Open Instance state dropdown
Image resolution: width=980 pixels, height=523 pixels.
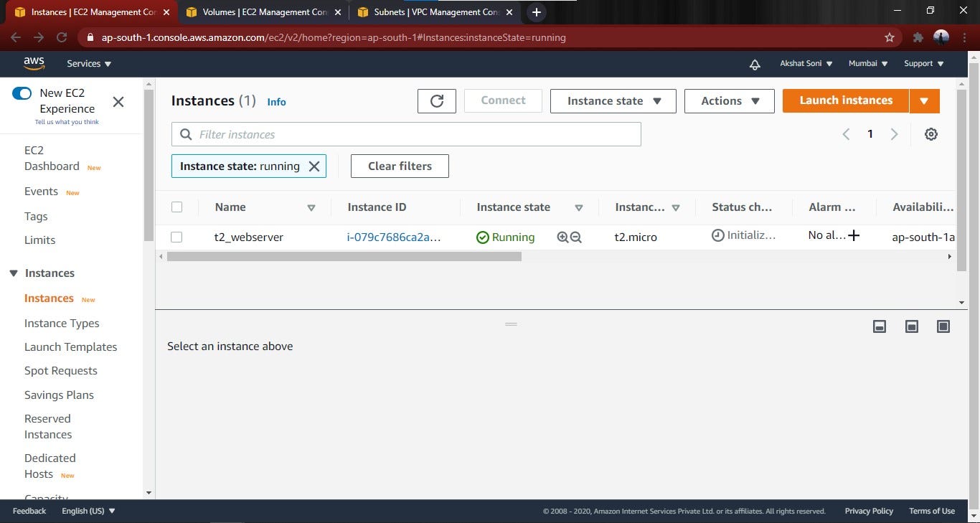[613, 101]
